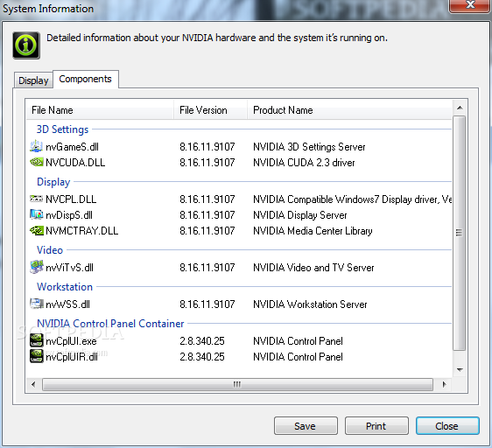Click the nvCplUI.exe file icon
This screenshot has height=448, width=492.
[x=36, y=340]
